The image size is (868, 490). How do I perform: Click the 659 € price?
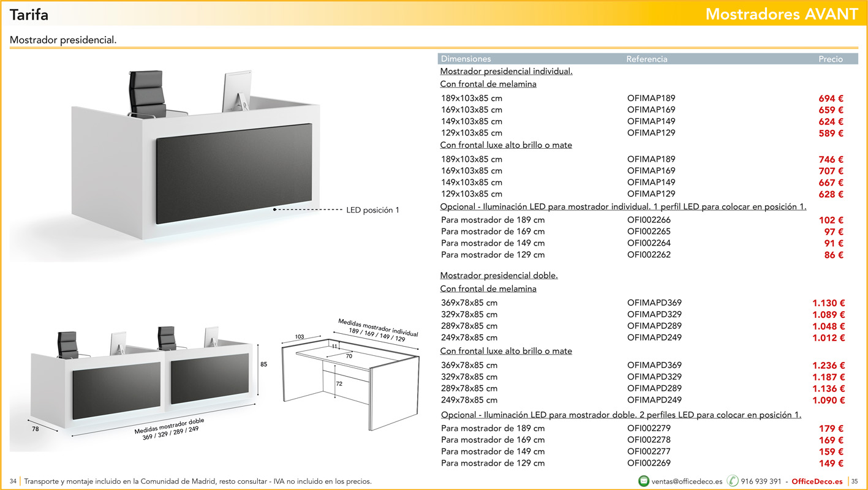tap(831, 110)
